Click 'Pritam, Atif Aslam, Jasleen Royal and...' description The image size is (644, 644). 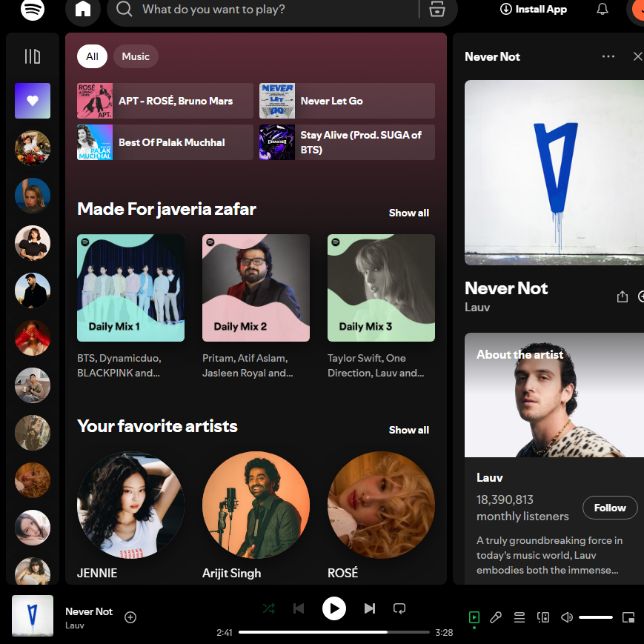248,365
